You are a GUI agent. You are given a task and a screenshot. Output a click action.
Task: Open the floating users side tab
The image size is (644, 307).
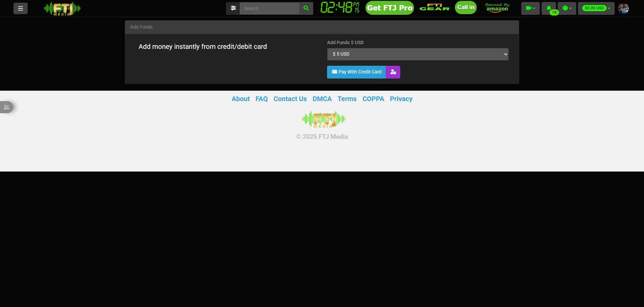[x=6, y=107]
